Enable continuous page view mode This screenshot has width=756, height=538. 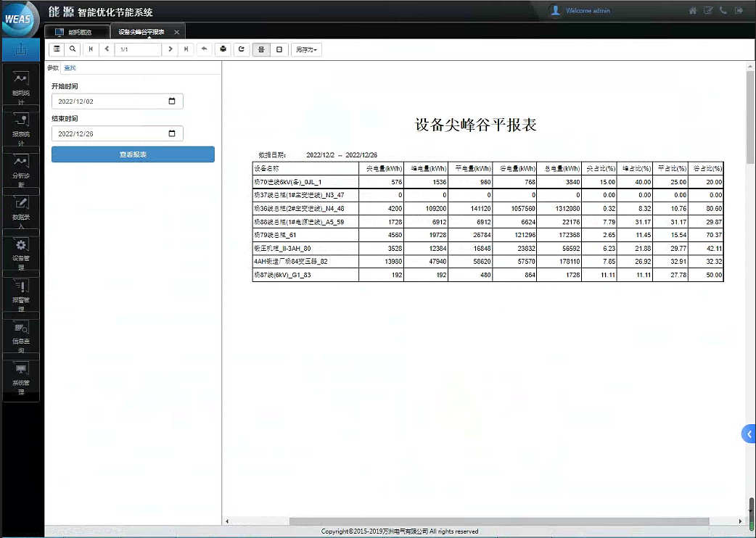point(261,49)
